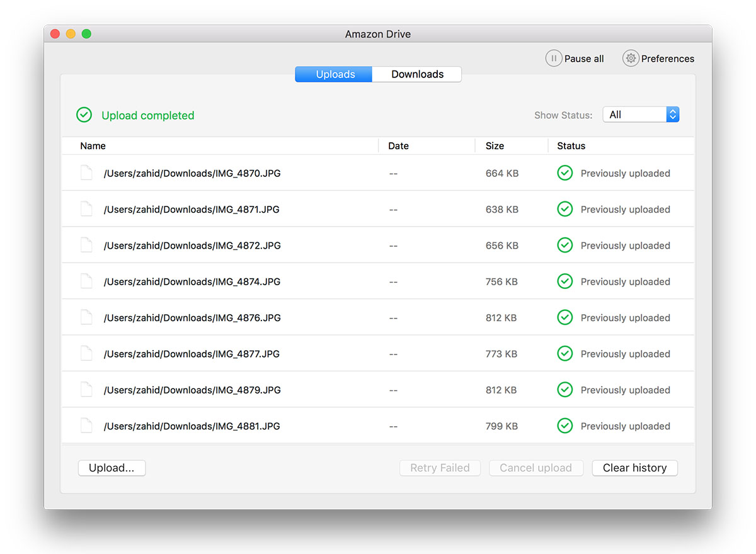Click file icon for IMG_4874.JPG
The height and width of the screenshot is (554, 756).
(x=86, y=281)
